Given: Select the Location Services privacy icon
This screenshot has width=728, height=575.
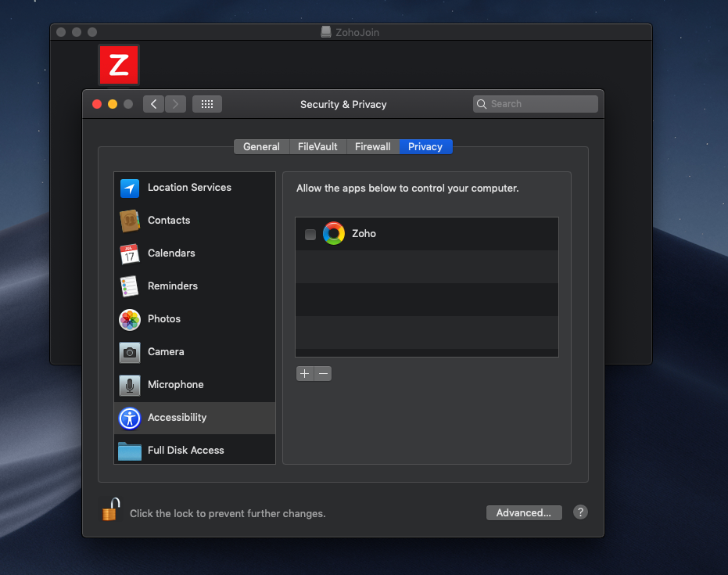Looking at the screenshot, I should pos(129,188).
